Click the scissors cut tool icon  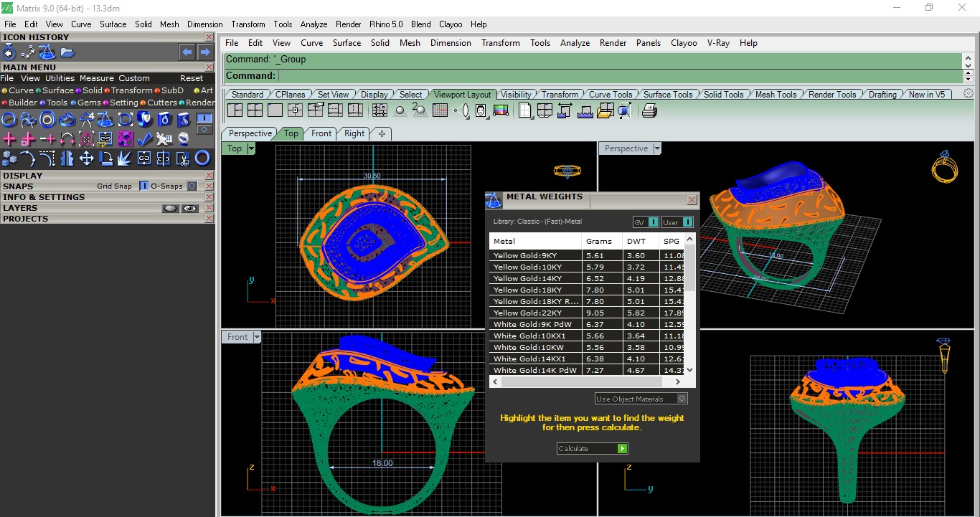pyautogui.click(x=184, y=158)
